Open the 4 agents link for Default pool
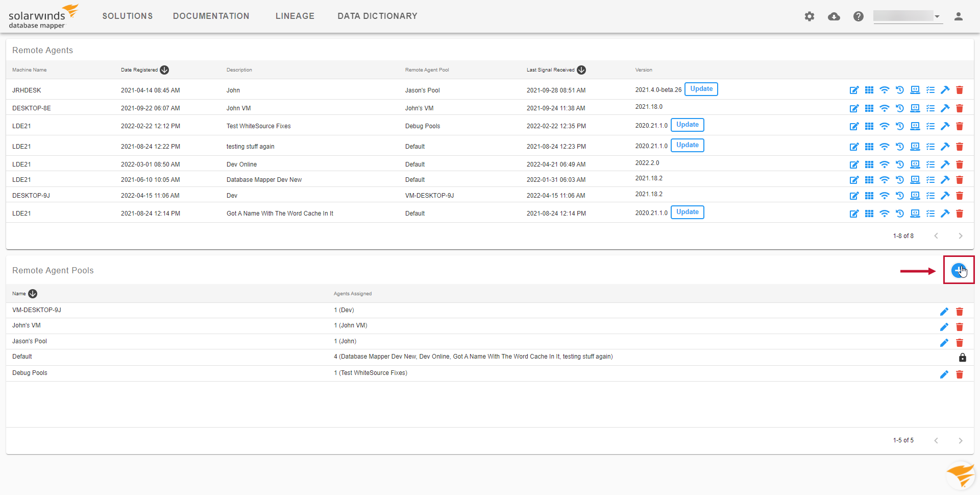This screenshot has width=980, height=495. click(335, 357)
